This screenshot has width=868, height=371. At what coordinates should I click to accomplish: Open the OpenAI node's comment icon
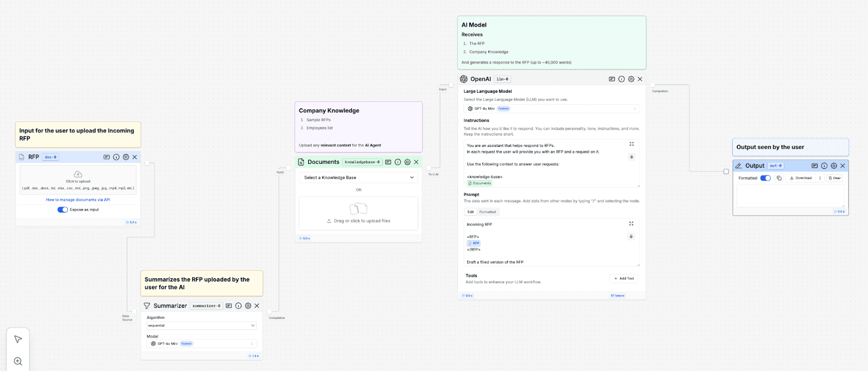[611, 79]
